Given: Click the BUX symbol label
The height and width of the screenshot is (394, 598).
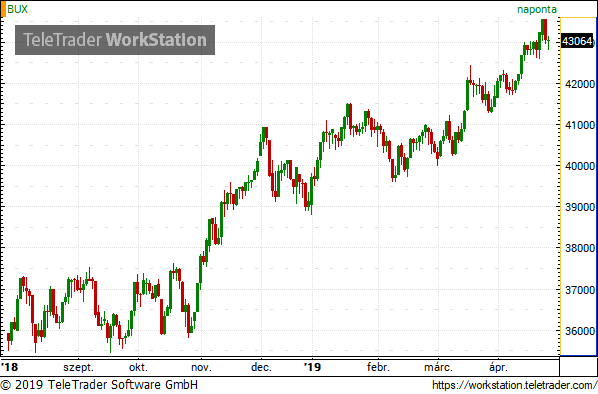Looking at the screenshot, I should [x=18, y=9].
